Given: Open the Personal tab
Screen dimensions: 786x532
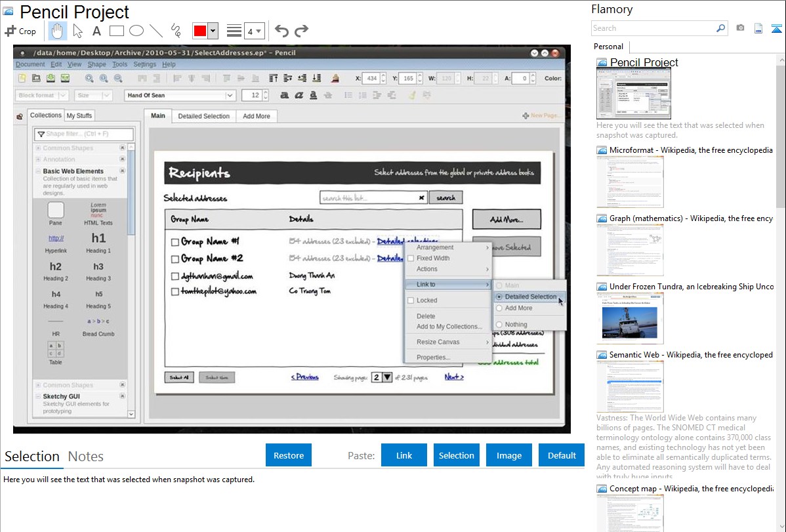Looking at the screenshot, I should pyautogui.click(x=609, y=47).
